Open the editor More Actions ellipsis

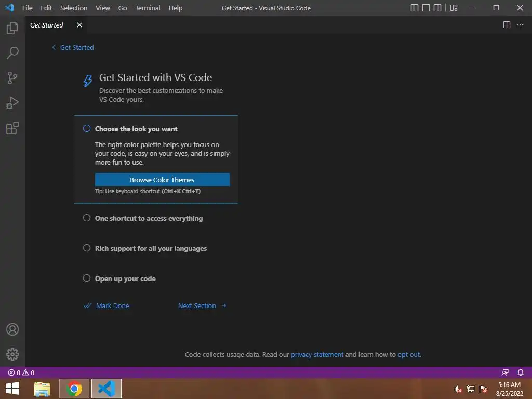coord(520,25)
